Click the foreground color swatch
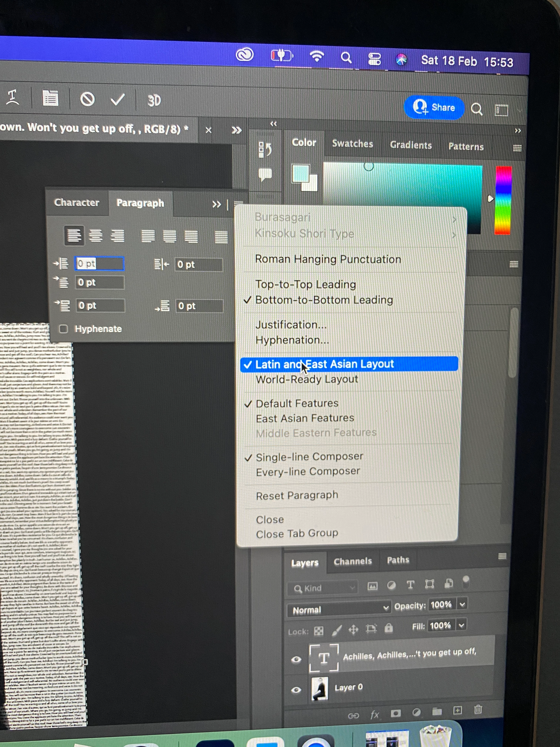This screenshot has height=747, width=560. point(300,174)
